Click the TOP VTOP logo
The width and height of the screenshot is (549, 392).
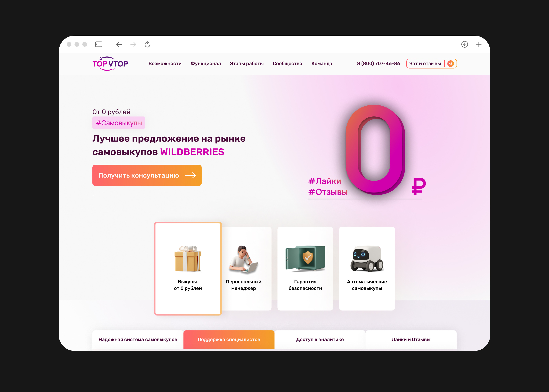pyautogui.click(x=110, y=64)
